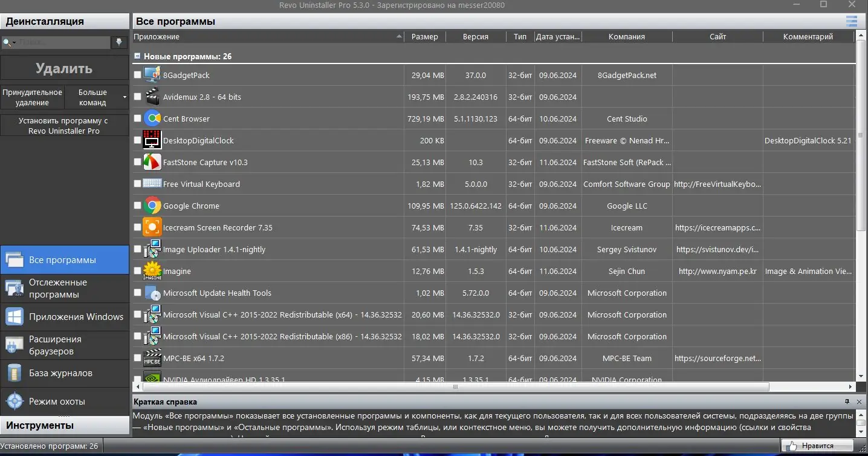The width and height of the screenshot is (868, 456).
Task: Switch to Отслеженные программы section
Action: [x=65, y=288]
